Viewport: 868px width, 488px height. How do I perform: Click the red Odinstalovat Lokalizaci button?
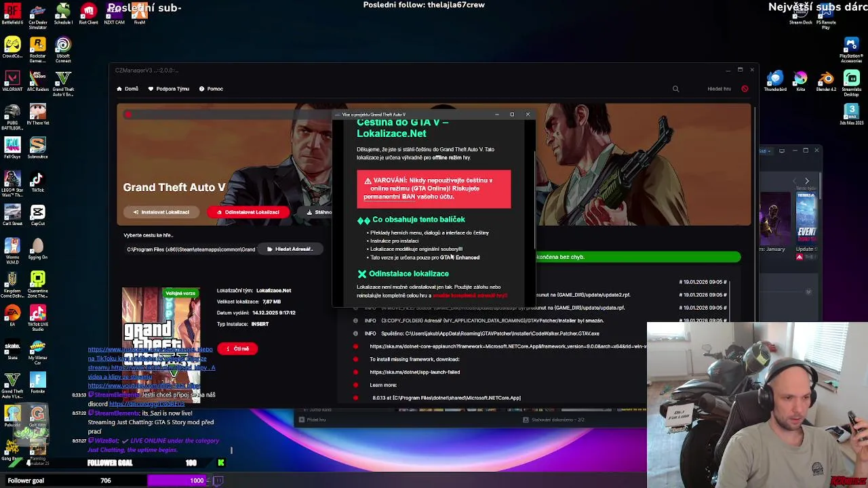pos(248,212)
